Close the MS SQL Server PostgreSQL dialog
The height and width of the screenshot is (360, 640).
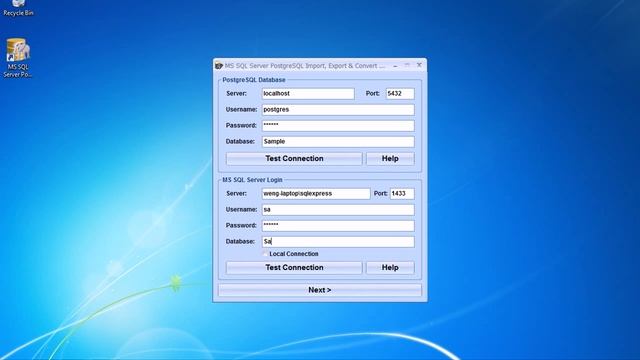pos(419,65)
